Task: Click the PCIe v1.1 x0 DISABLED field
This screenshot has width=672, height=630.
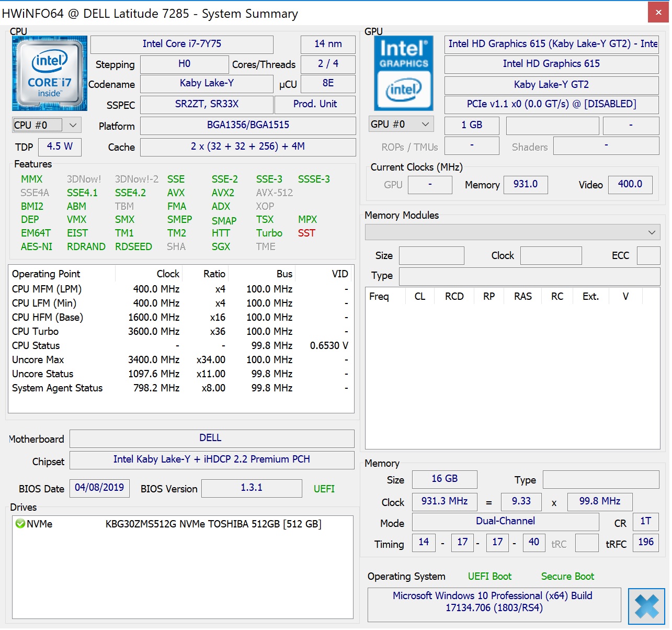Action: click(551, 104)
